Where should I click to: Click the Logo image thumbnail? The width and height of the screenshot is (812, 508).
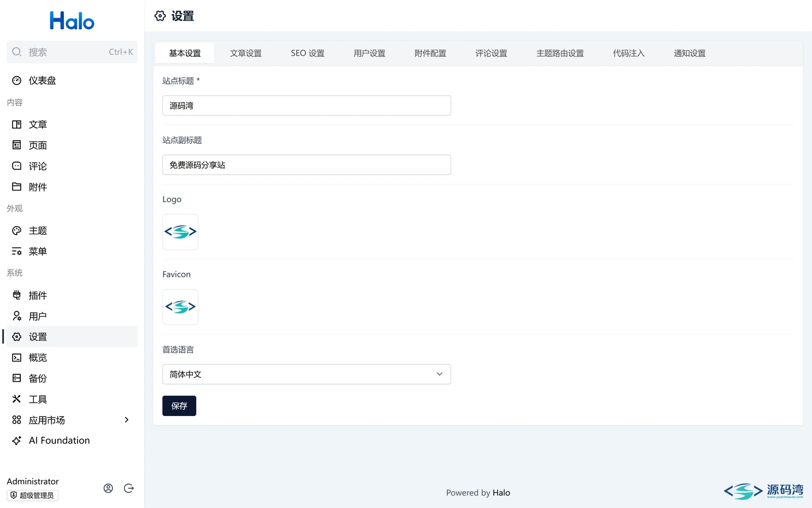pyautogui.click(x=180, y=232)
